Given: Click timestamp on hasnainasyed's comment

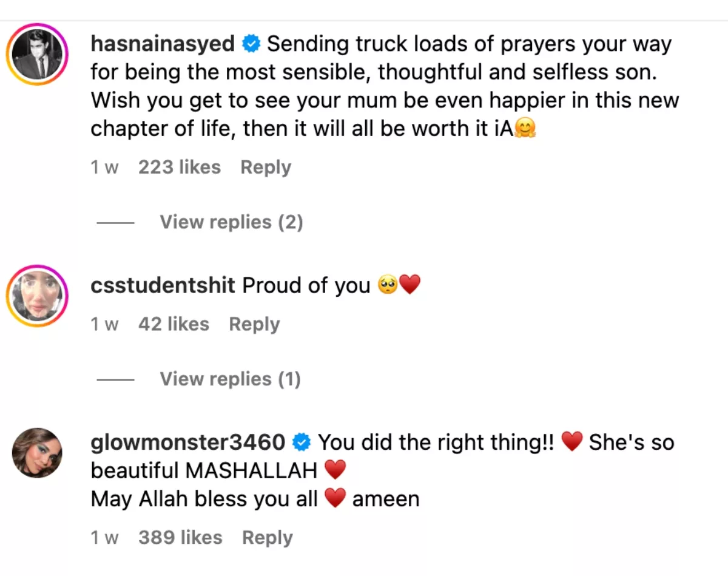Looking at the screenshot, I should [x=104, y=167].
